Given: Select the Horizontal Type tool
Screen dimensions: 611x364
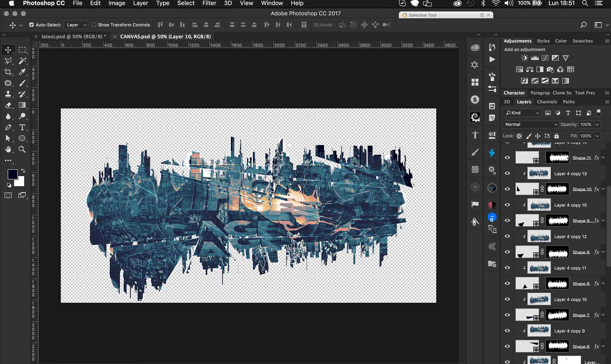Looking at the screenshot, I should coord(22,127).
